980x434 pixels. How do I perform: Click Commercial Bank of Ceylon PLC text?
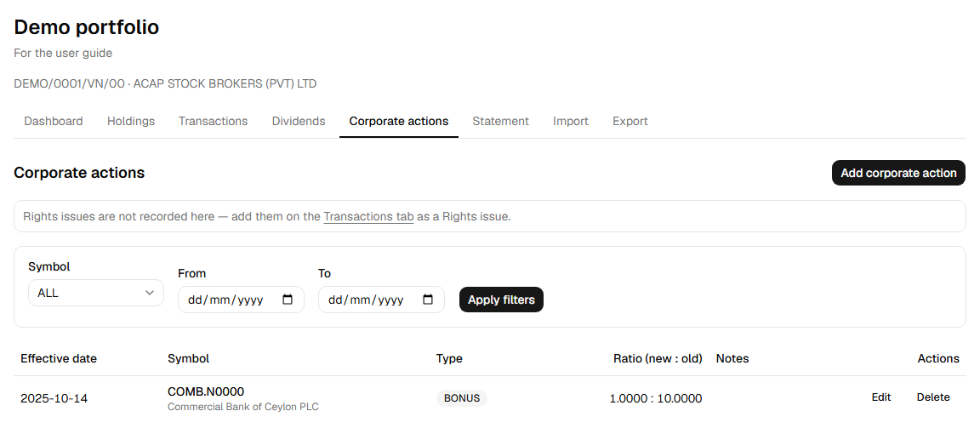point(243,407)
